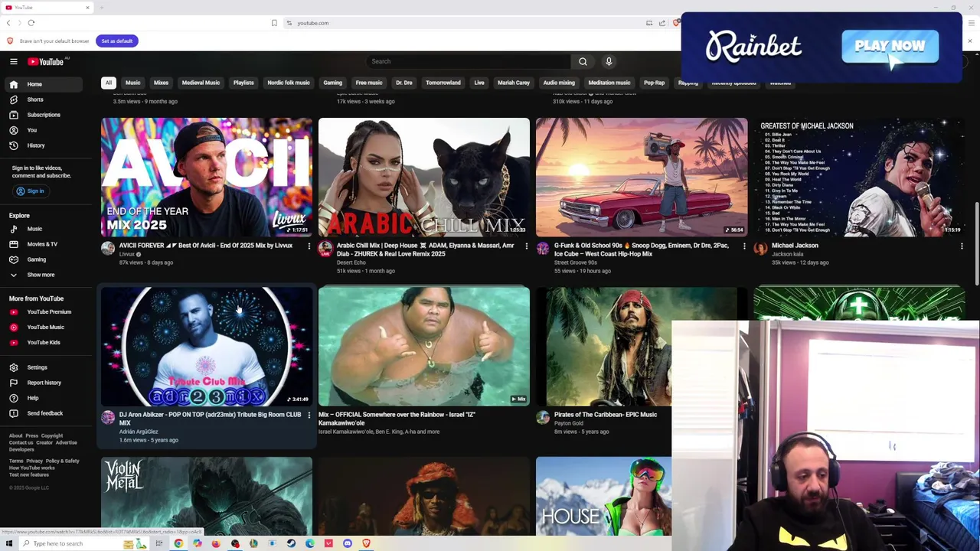Viewport: 980px width, 551px height.
Task: Open Movies & TV under Explore
Action: 42,244
